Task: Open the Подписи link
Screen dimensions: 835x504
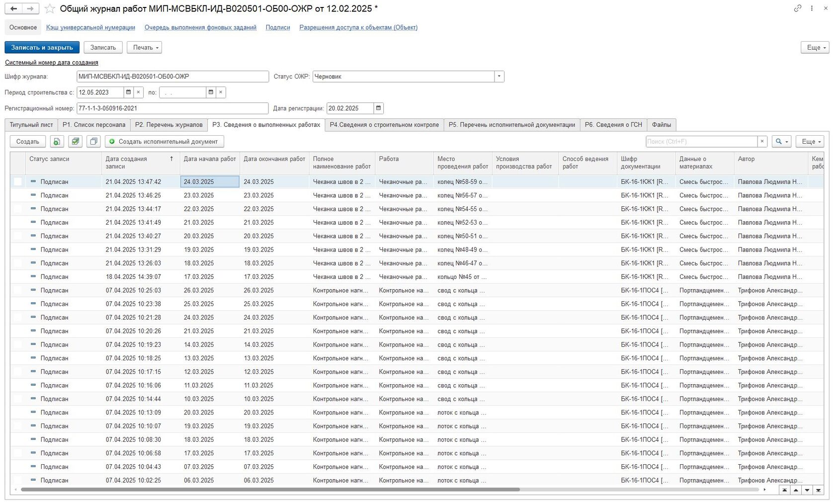Action: click(278, 27)
